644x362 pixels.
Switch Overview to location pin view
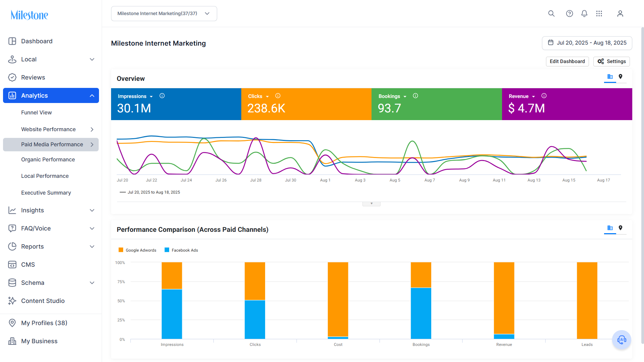point(621,77)
